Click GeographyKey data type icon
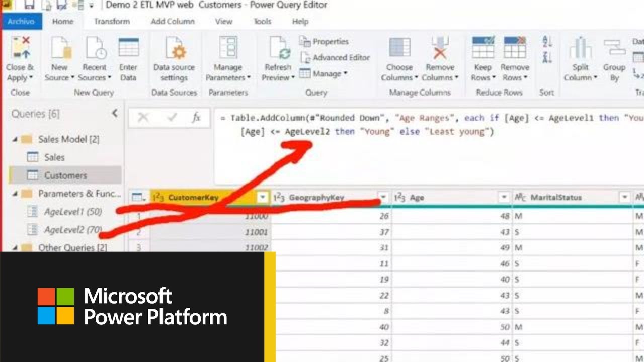 point(279,198)
